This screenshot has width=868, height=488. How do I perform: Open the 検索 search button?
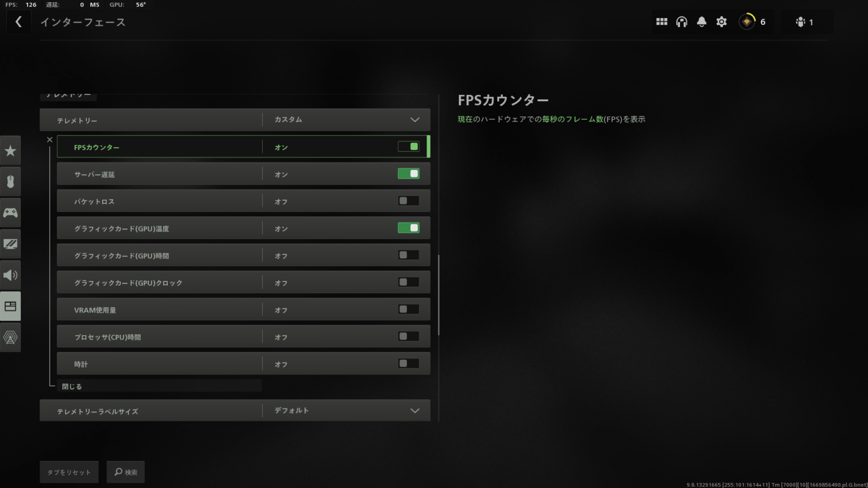coord(125,472)
